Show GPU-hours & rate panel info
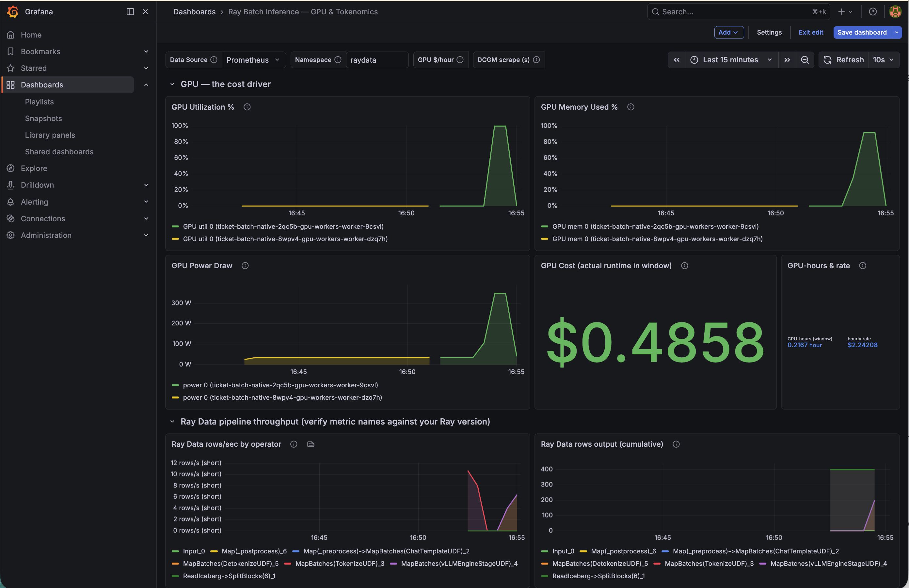This screenshot has height=588, width=909. point(863,266)
